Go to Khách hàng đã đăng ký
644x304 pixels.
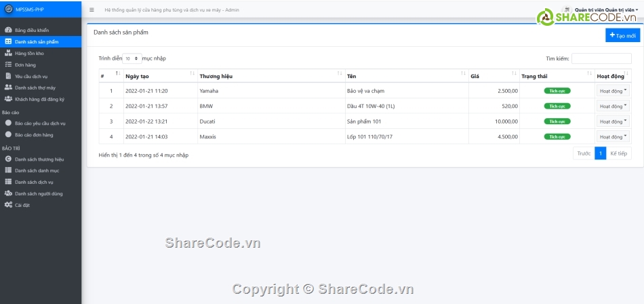(x=39, y=99)
